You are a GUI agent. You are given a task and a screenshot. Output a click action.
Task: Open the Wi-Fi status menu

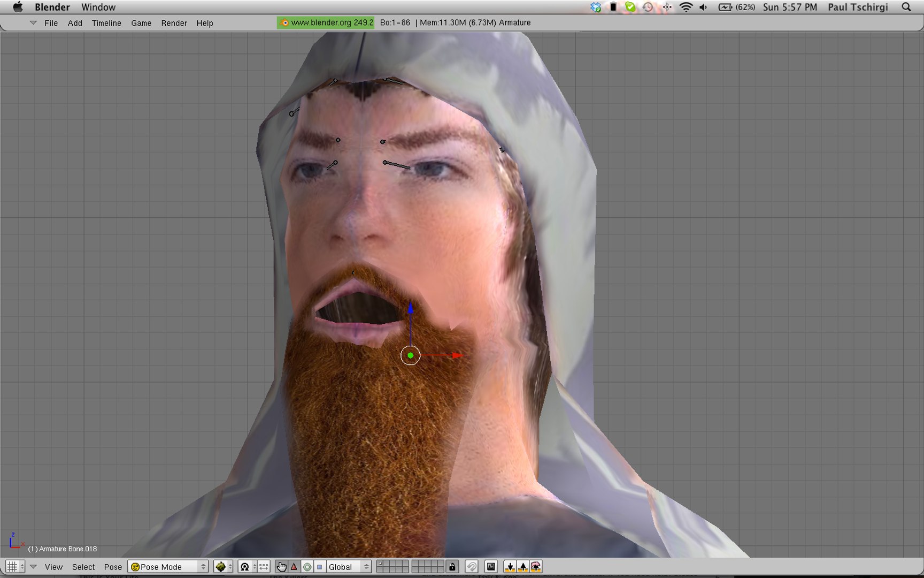pos(686,7)
